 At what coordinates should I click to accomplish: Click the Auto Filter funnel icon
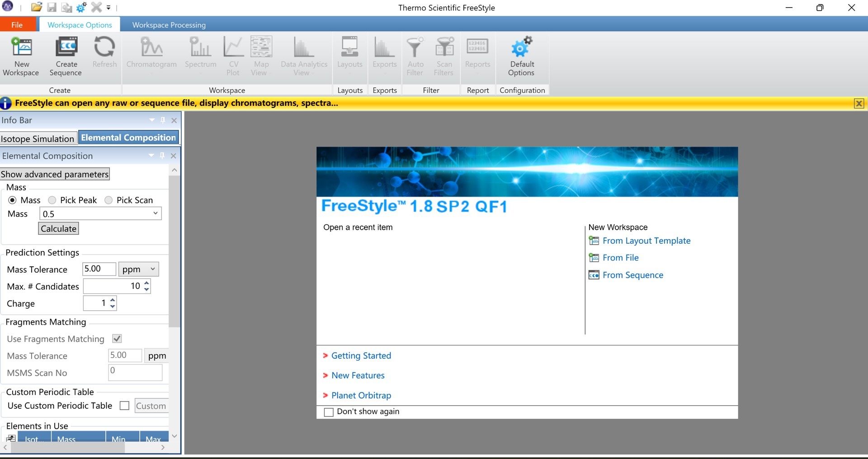point(415,47)
